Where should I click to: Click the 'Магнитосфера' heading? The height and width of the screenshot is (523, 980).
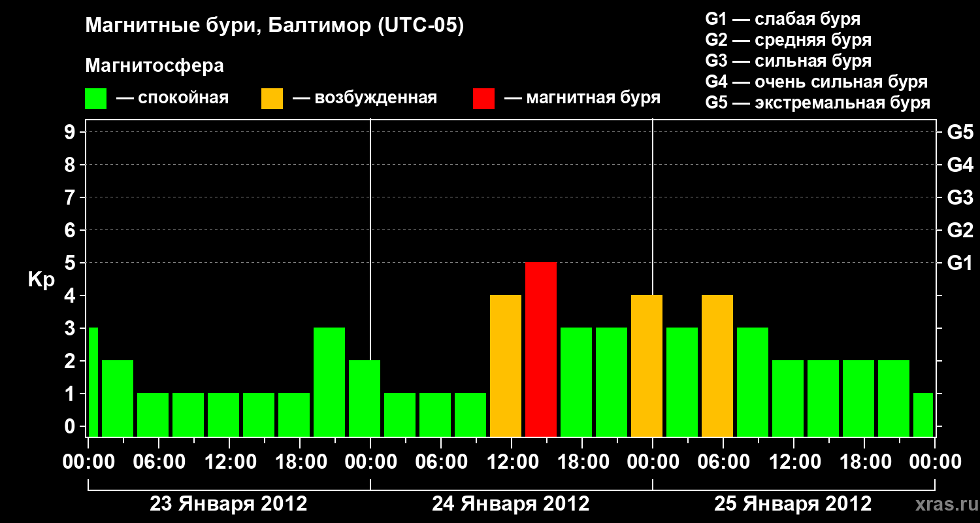[154, 66]
